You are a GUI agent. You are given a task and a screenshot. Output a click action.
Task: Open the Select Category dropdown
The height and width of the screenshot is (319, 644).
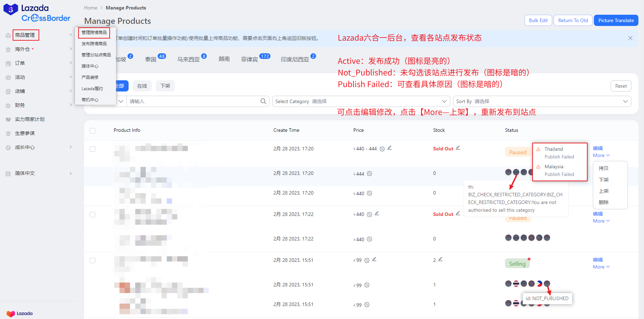coord(361,101)
